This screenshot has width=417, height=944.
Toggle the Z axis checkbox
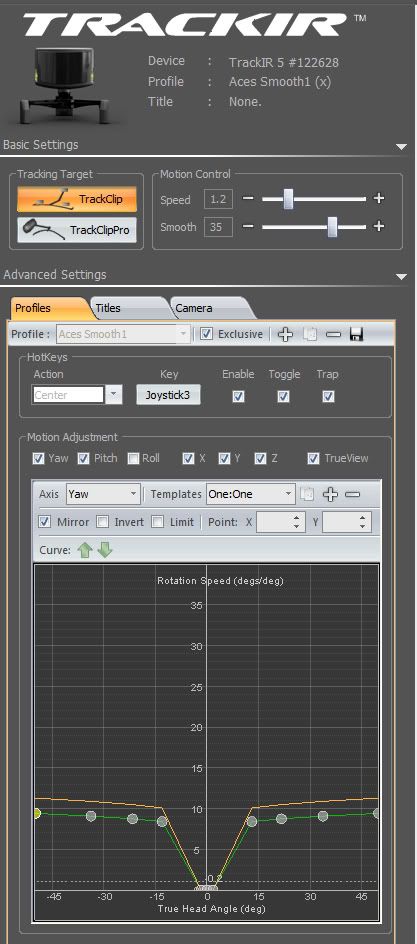261,459
